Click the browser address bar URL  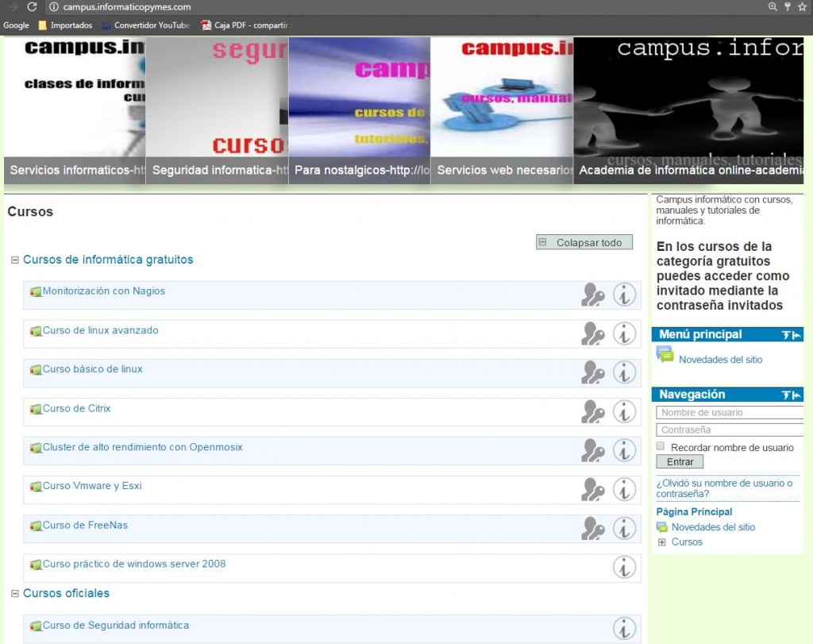[x=127, y=7]
